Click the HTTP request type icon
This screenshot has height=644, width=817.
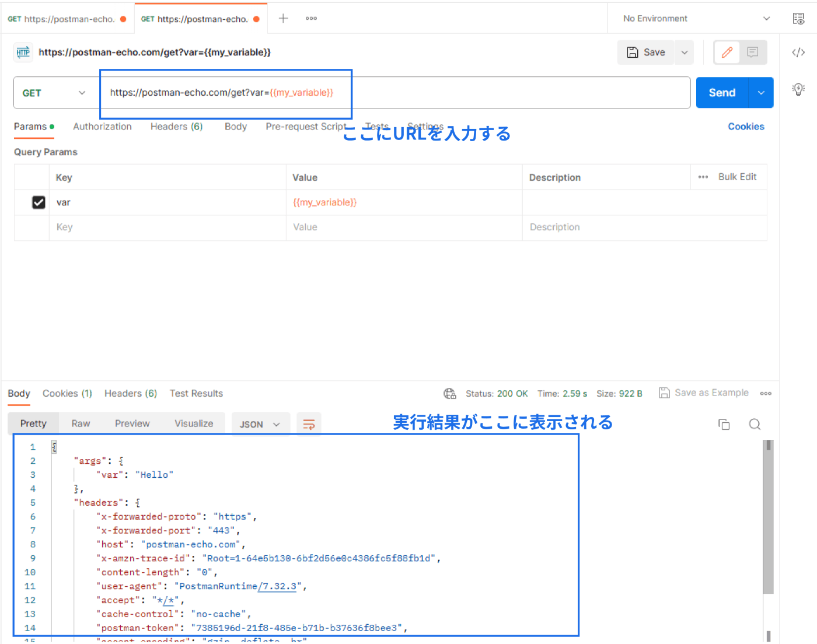click(x=23, y=52)
